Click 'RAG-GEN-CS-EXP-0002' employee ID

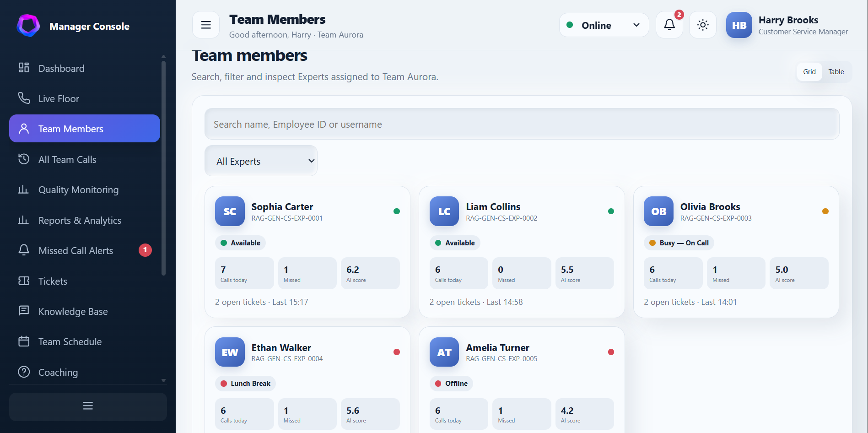[x=501, y=218]
